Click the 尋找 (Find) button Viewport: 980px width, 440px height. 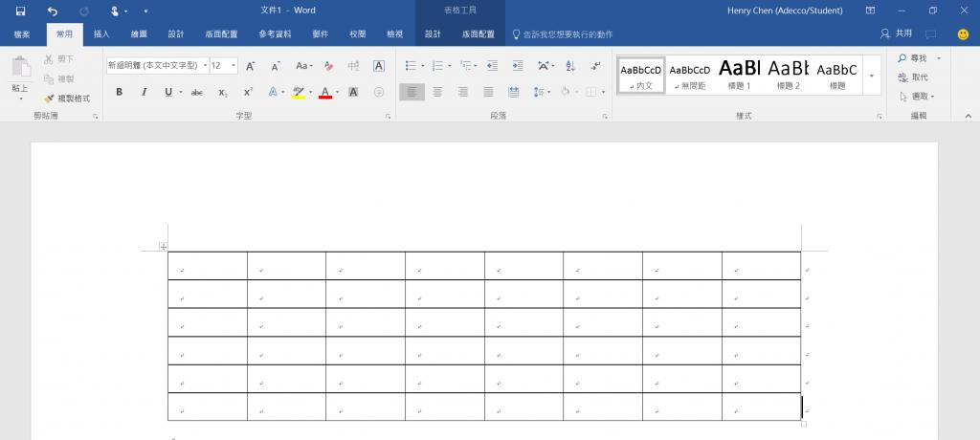[914, 58]
